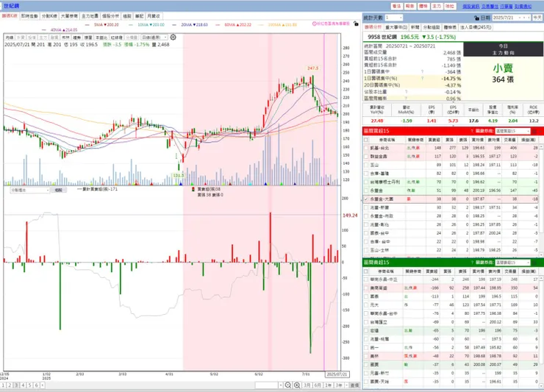
Task: Open the 日線(還原) period dropdown
Action: pos(154,38)
